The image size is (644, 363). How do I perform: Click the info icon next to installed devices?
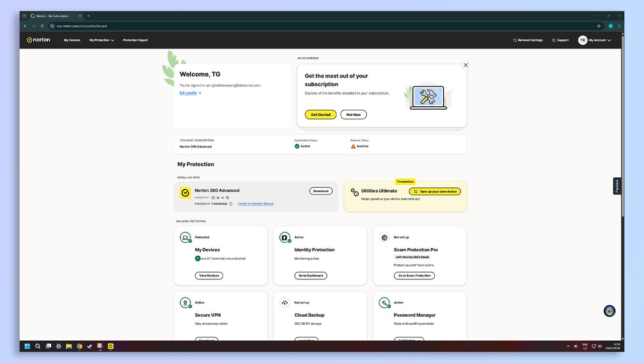point(231,204)
